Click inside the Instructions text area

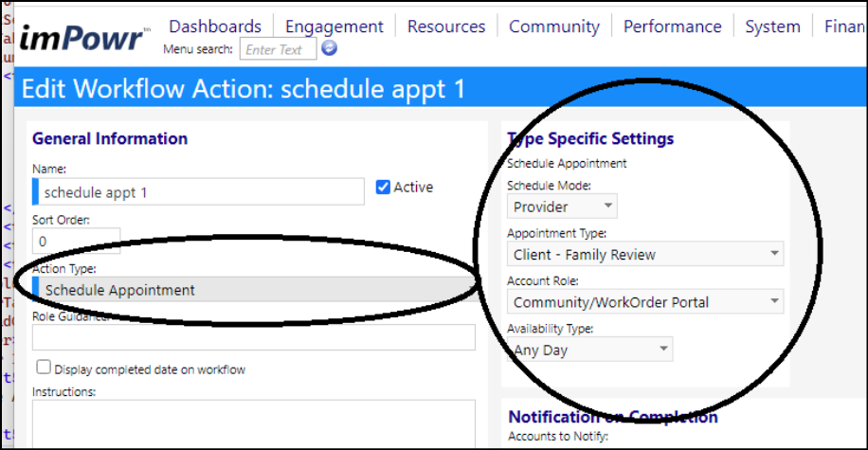click(x=254, y=424)
